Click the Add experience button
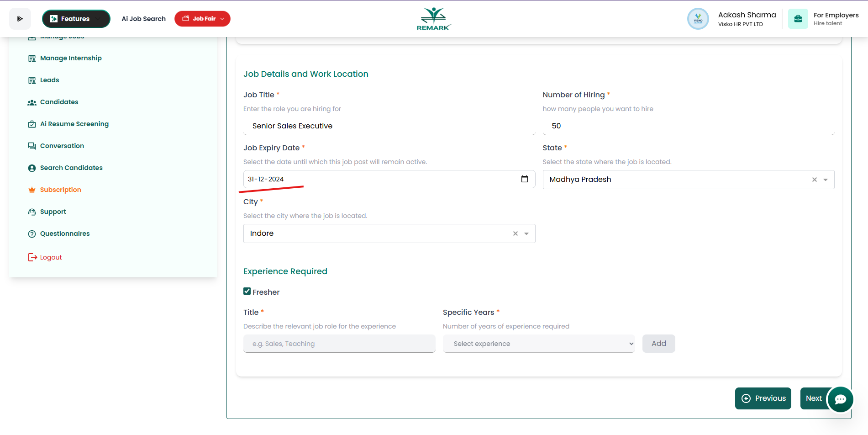This screenshot has height=435, width=868. click(x=658, y=344)
